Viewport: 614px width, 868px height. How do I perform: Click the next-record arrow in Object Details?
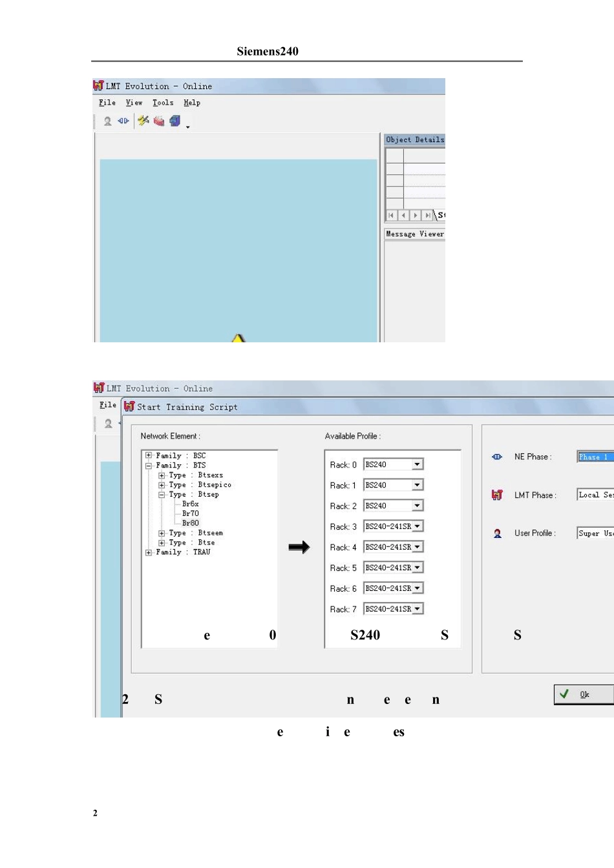(416, 215)
